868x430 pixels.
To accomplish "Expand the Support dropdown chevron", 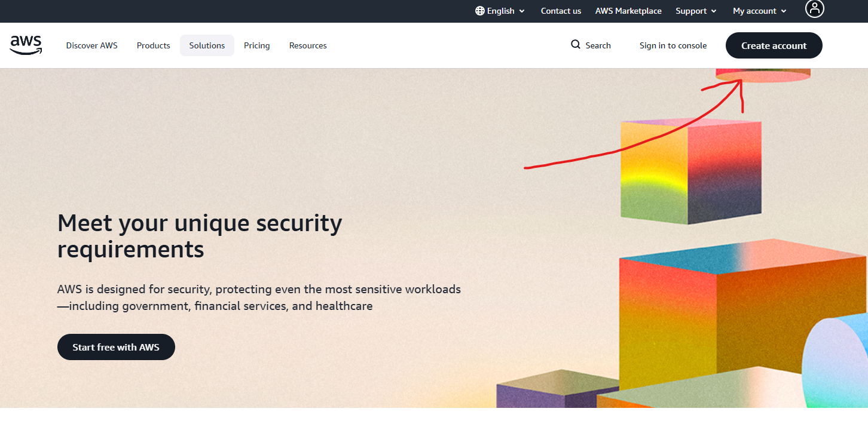I will pyautogui.click(x=713, y=11).
